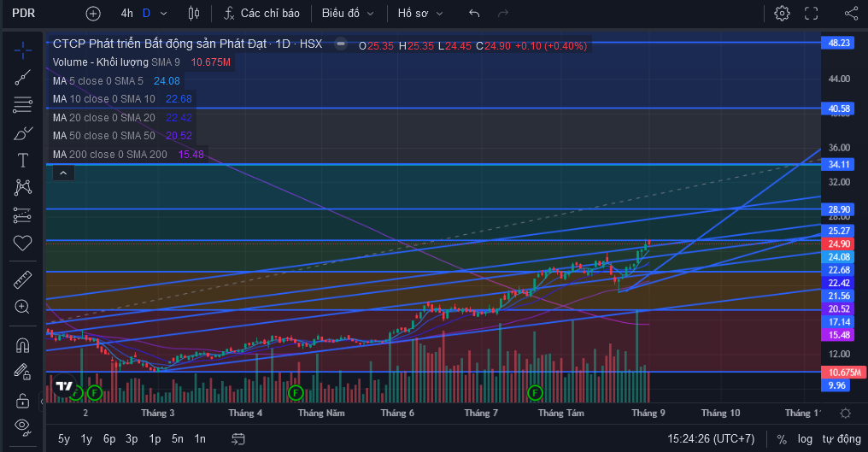Toggle log scale mode
The width and height of the screenshot is (868, 452).
805,438
